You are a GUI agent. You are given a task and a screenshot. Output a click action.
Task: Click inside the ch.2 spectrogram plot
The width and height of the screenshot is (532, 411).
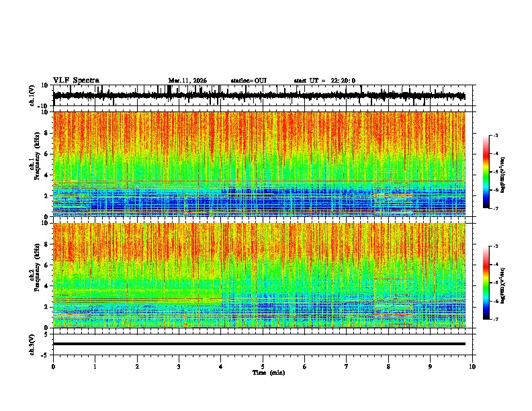pos(259,275)
